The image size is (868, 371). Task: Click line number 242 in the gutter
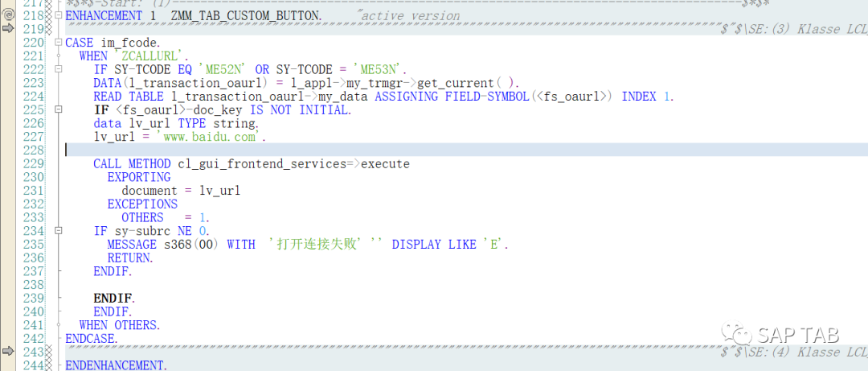tap(34, 338)
